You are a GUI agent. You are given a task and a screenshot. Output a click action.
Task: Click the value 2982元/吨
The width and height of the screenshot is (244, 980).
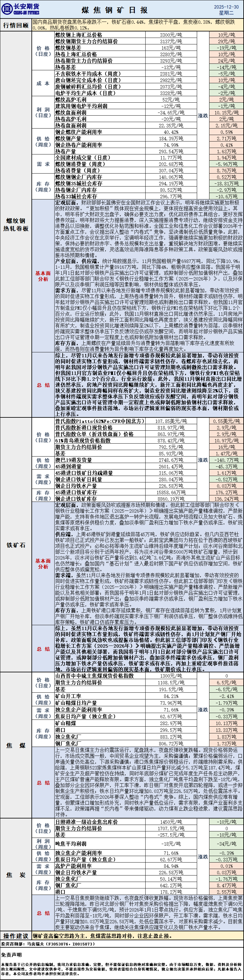pyautogui.click(x=171, y=80)
